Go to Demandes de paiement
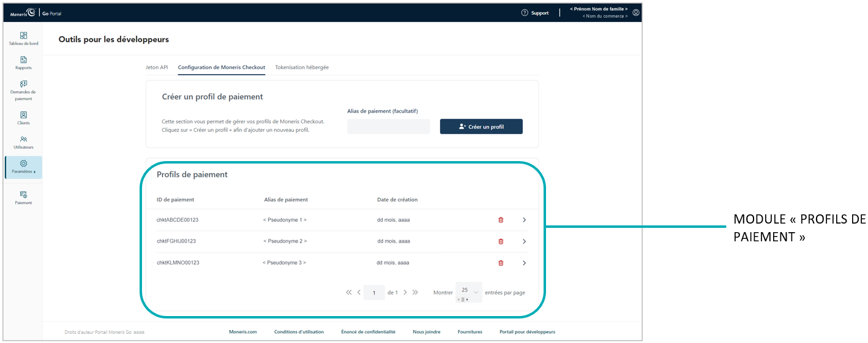This screenshot has height=343, width=868. pyautogui.click(x=23, y=91)
